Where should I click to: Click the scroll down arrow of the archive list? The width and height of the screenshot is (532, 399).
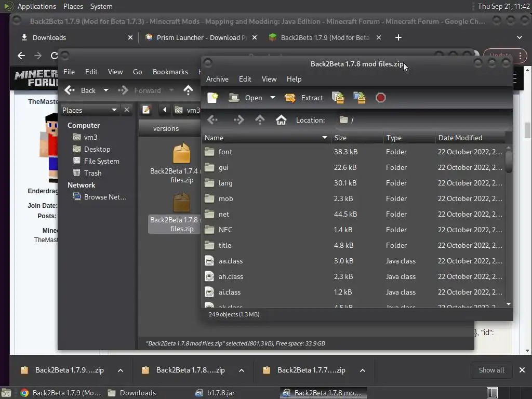[x=509, y=304]
